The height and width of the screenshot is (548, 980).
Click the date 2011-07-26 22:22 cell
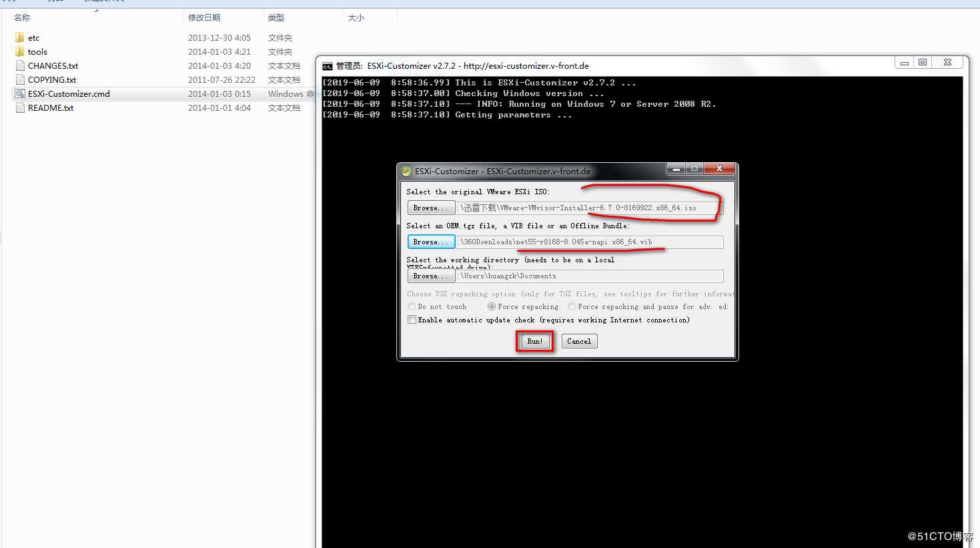click(x=221, y=79)
